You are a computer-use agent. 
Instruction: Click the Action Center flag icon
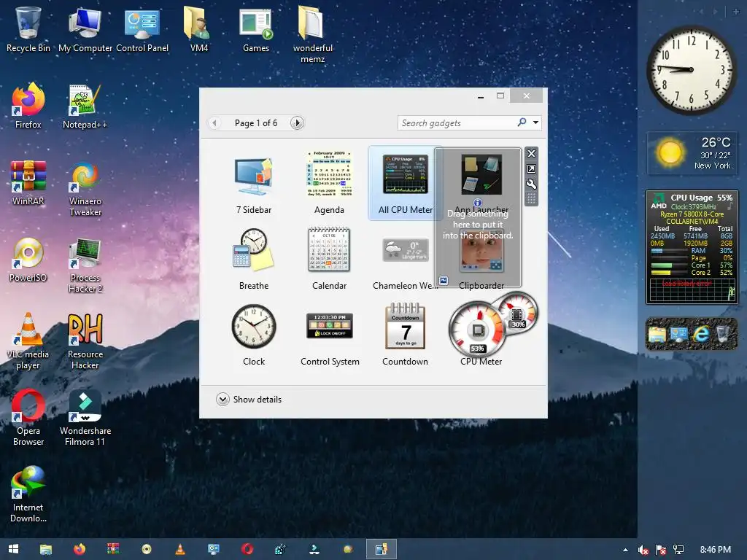click(x=661, y=550)
